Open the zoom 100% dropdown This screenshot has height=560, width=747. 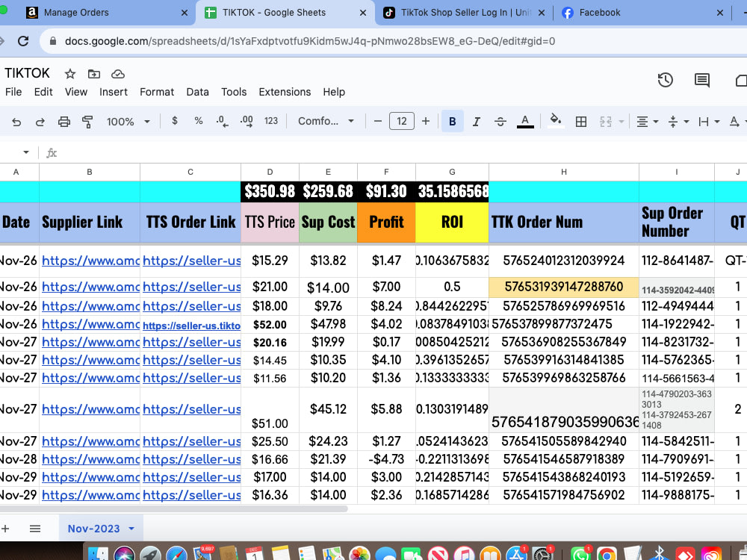coord(128,122)
